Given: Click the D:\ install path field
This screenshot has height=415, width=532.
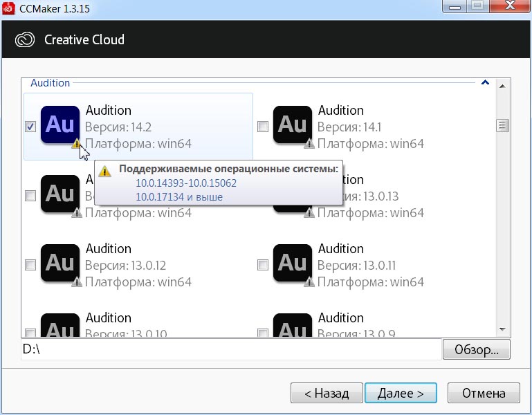Looking at the screenshot, I should (231, 349).
